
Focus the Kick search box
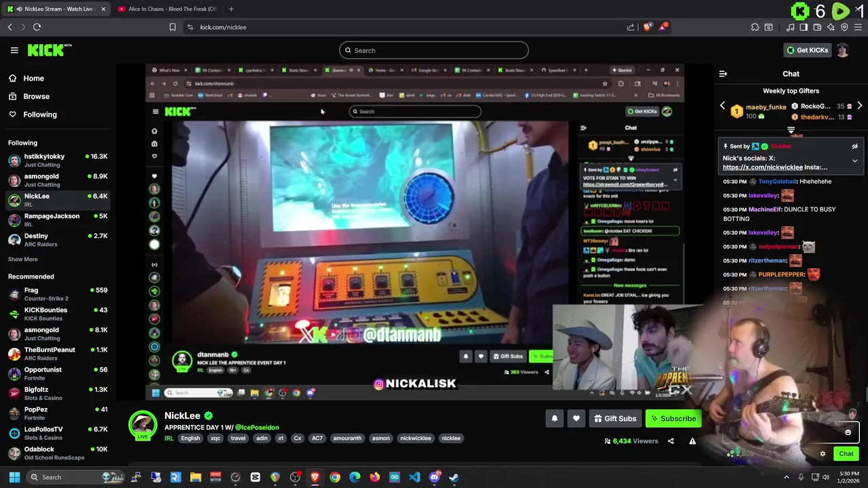click(434, 50)
